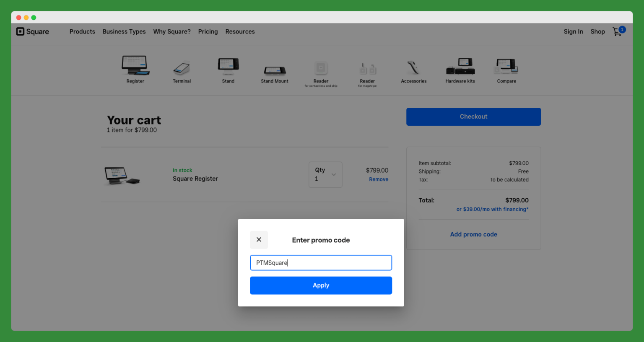Screen dimensions: 644x342
Task: Click the Square Register product name
Action: tap(195, 179)
